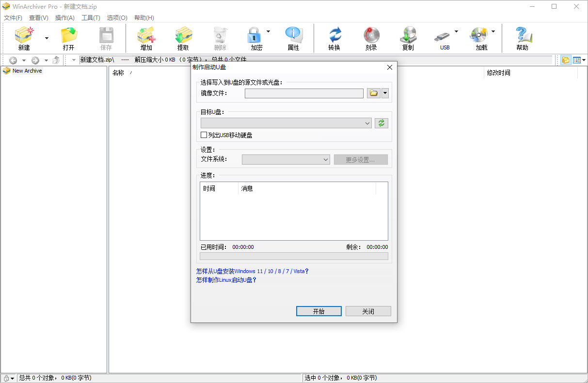Open archive 属性 with the info icon
588x383 pixels.
pos(293,38)
